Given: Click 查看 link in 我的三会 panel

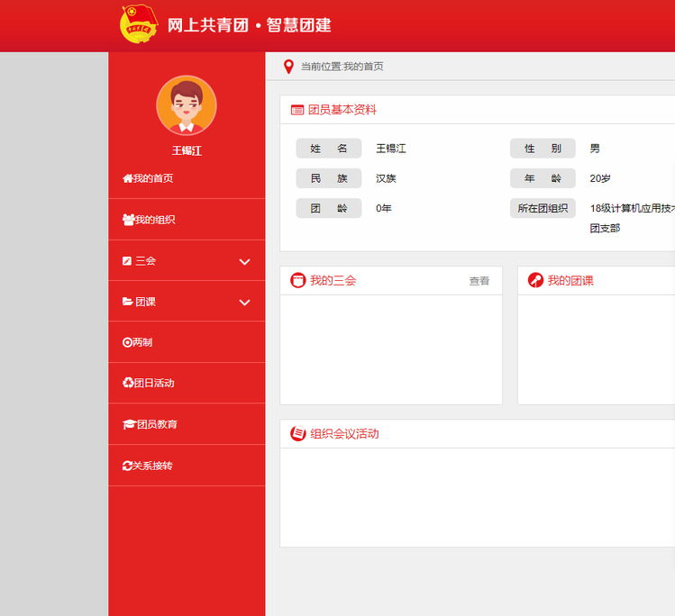Looking at the screenshot, I should coord(479,281).
